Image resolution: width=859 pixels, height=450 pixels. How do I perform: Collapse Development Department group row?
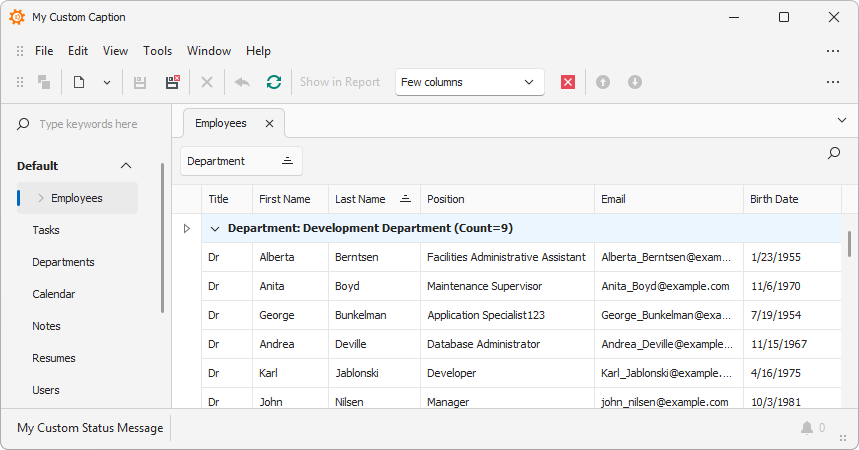[215, 229]
